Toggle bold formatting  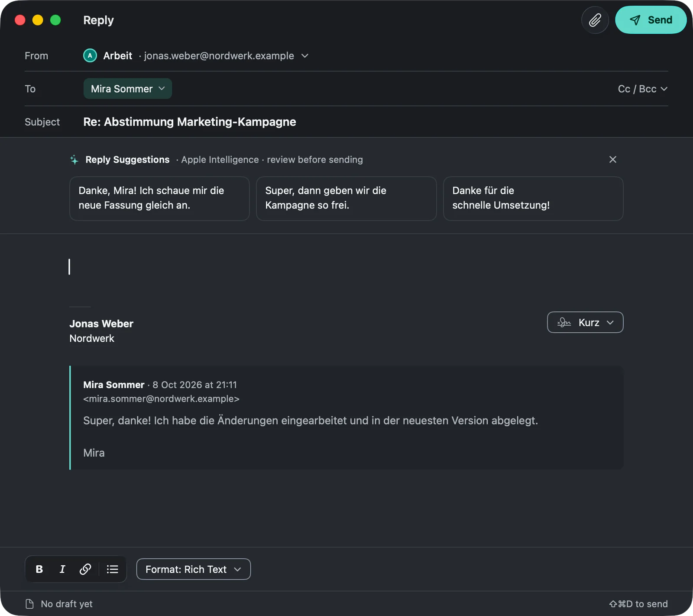pos(39,569)
